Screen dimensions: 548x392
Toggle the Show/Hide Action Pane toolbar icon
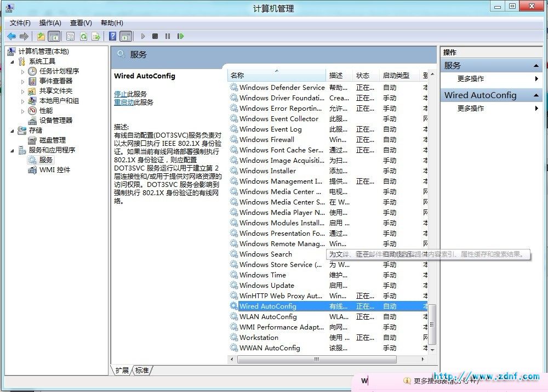126,36
